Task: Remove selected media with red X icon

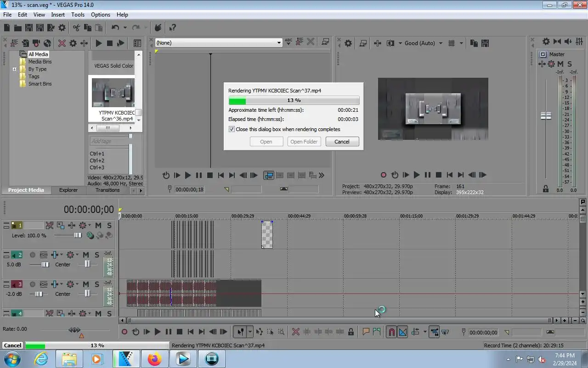Action: [x=62, y=43]
